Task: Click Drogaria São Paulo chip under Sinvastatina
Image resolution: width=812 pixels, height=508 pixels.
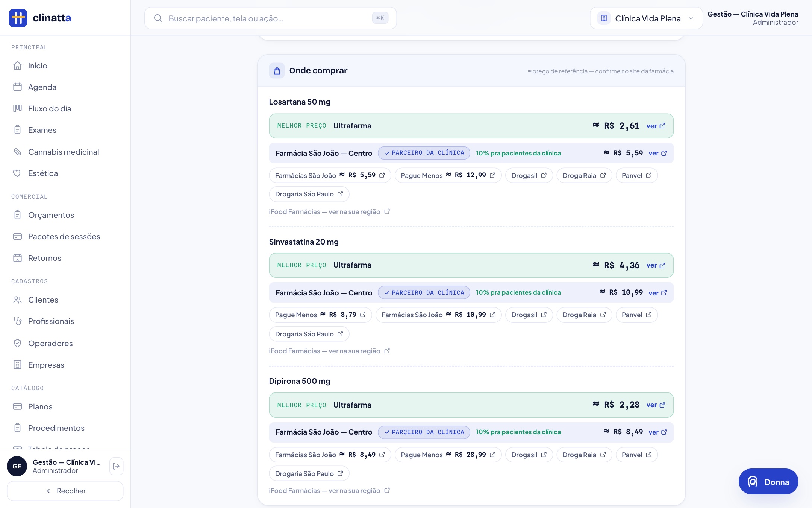Action: (309, 334)
